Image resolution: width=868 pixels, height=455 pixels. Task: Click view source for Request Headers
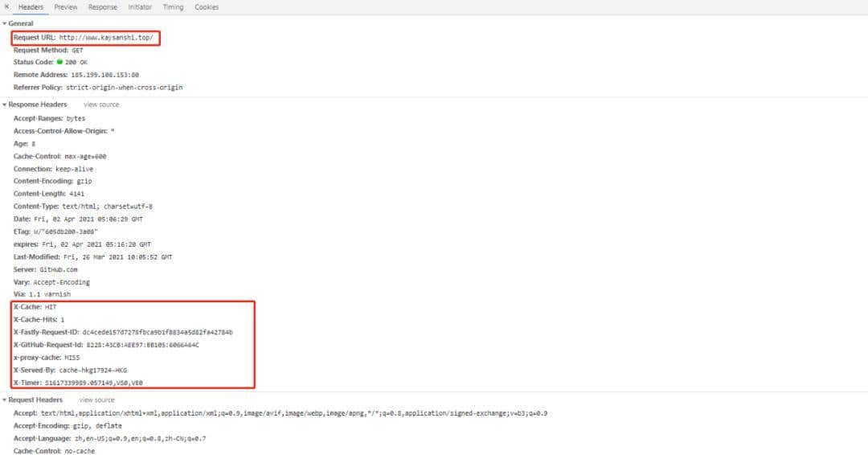click(x=97, y=400)
